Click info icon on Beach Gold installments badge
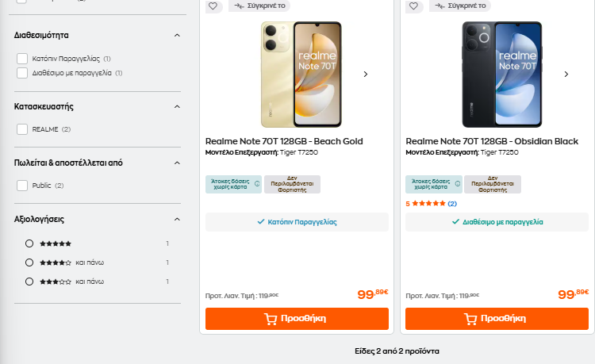This screenshot has height=364, width=595. point(257,184)
